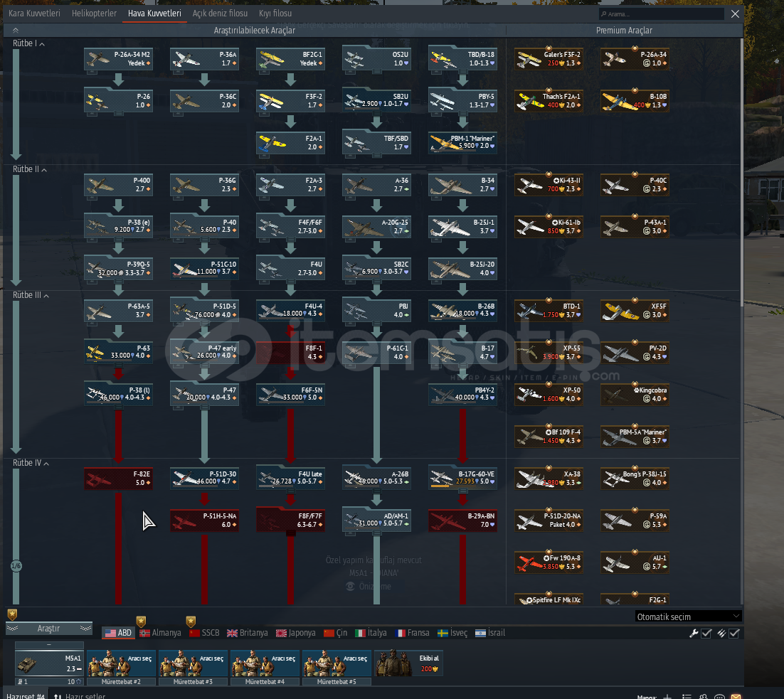Collapse the Rütbe III section
The image size is (784, 699).
click(31, 295)
